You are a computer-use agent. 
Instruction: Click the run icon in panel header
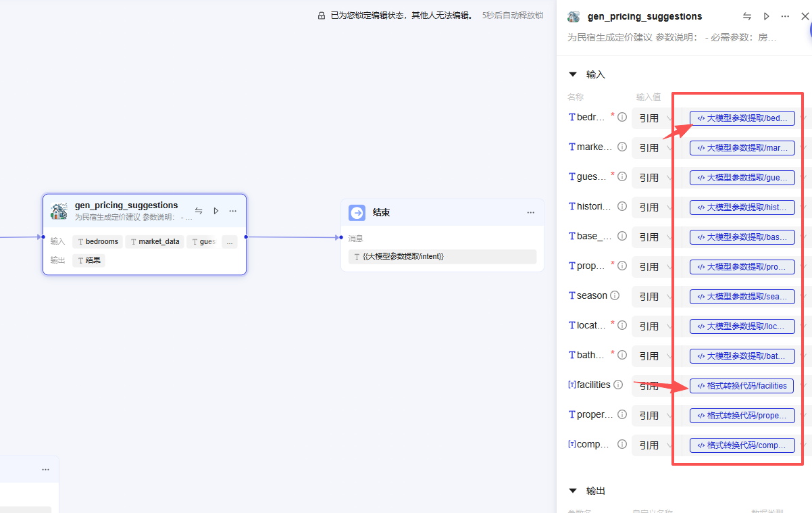pyautogui.click(x=766, y=16)
